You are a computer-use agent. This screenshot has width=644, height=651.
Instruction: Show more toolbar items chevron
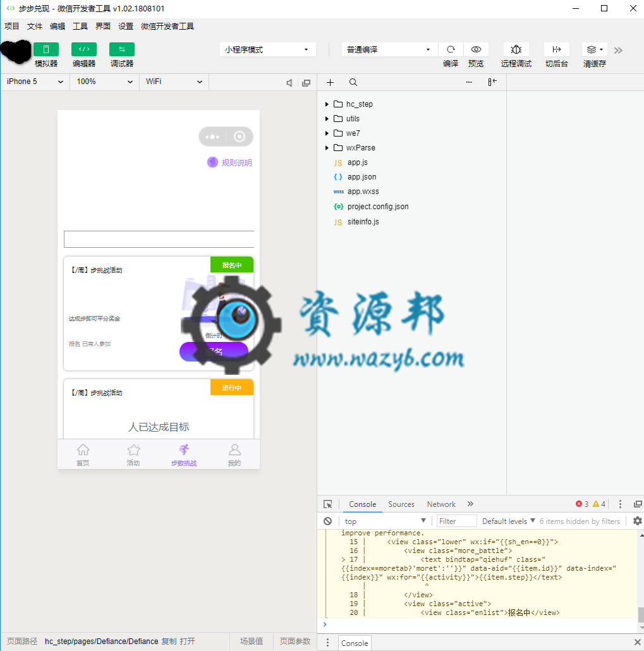618,50
